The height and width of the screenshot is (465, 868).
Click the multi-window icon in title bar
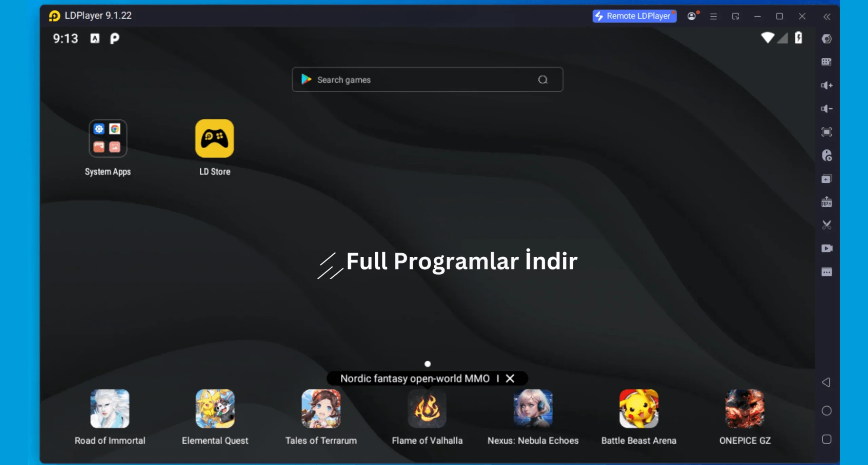[x=735, y=16]
